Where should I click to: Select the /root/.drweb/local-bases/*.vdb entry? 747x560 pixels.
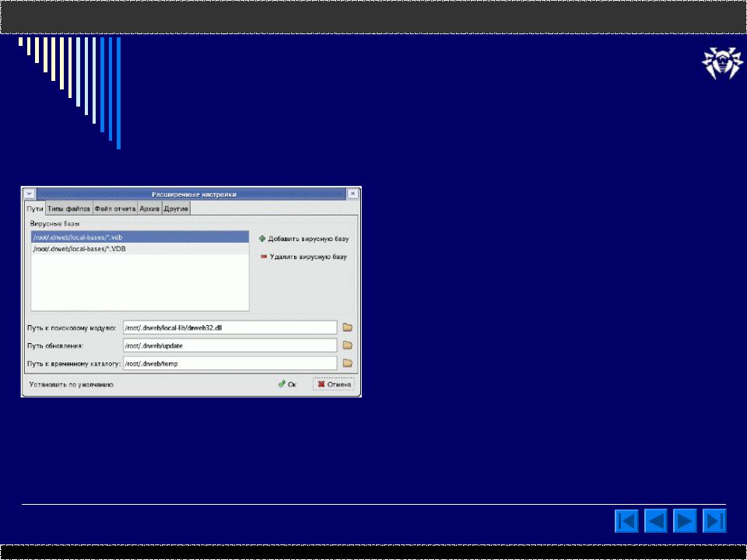tap(140, 236)
